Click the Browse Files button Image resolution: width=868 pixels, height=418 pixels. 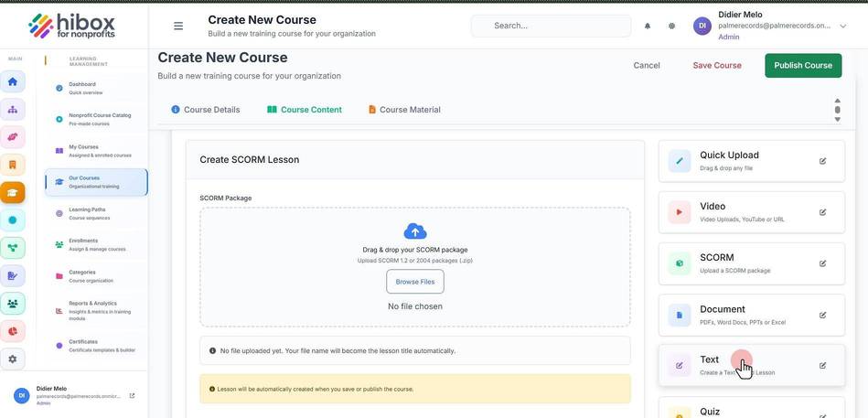[x=415, y=282]
